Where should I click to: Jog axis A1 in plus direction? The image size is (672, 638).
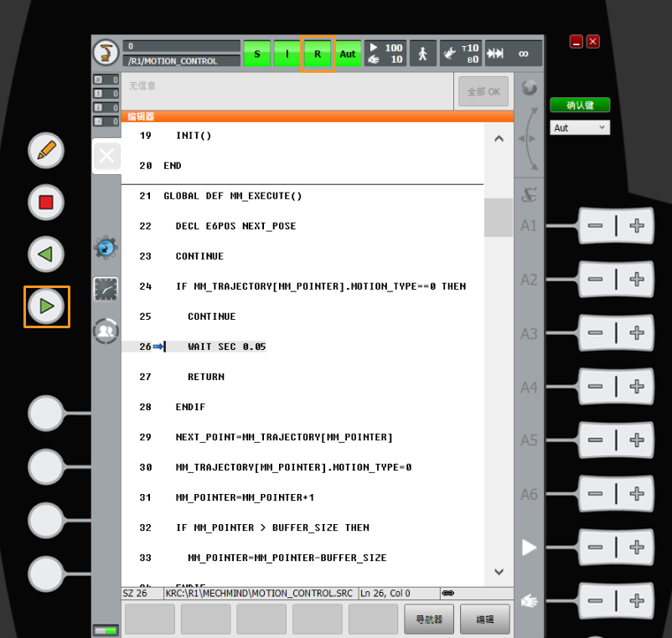point(637,226)
